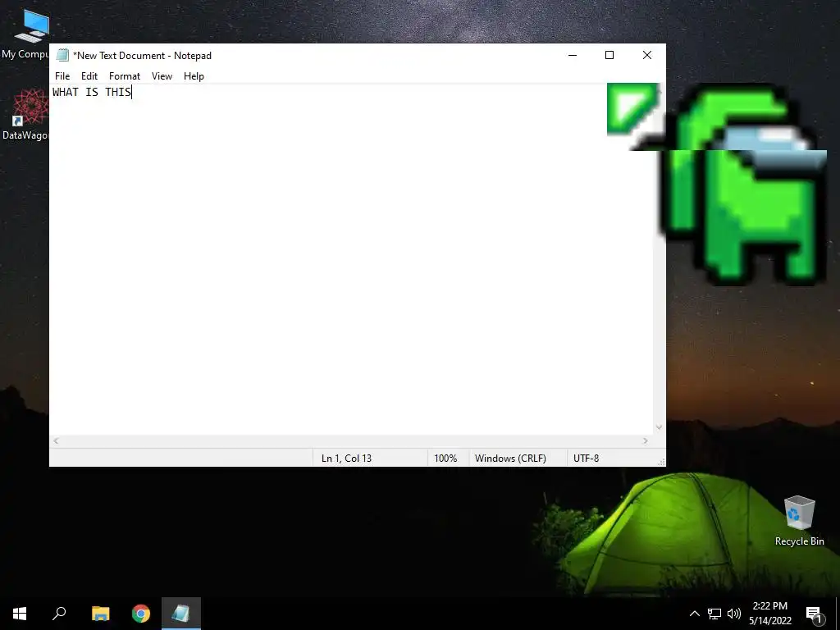Screen dimensions: 840x630
Task: Open File Explorer from the taskbar
Action: coord(100,614)
